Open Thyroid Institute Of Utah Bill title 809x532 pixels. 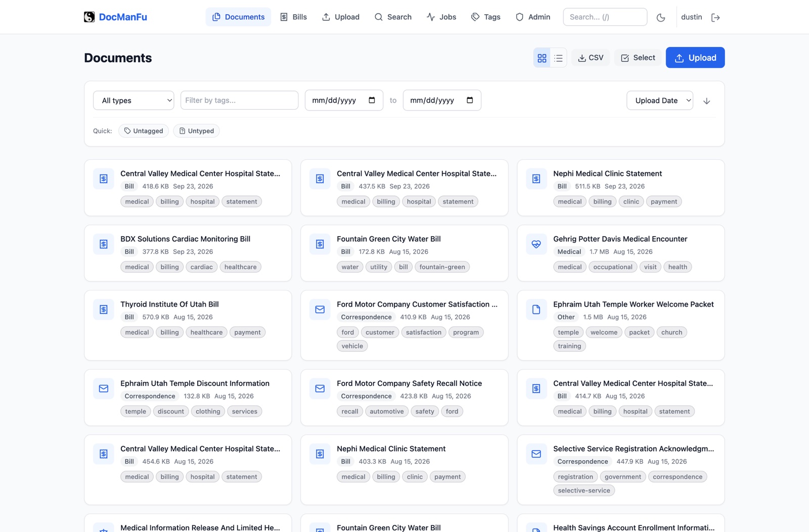[x=169, y=304]
